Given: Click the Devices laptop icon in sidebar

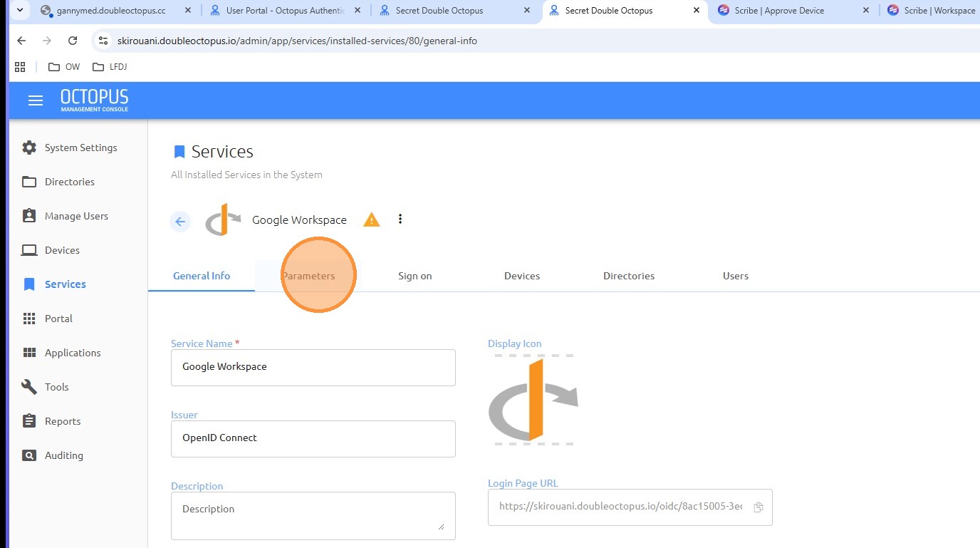Looking at the screenshot, I should pyautogui.click(x=29, y=250).
